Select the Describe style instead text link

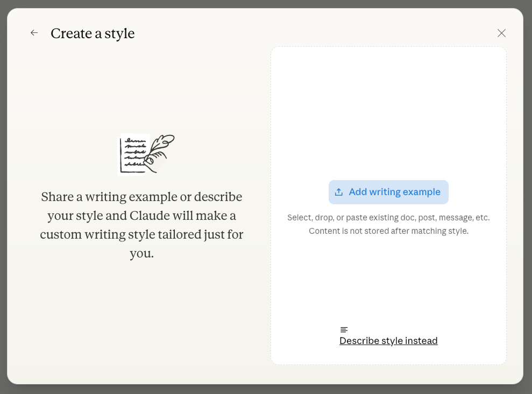pyautogui.click(x=388, y=340)
